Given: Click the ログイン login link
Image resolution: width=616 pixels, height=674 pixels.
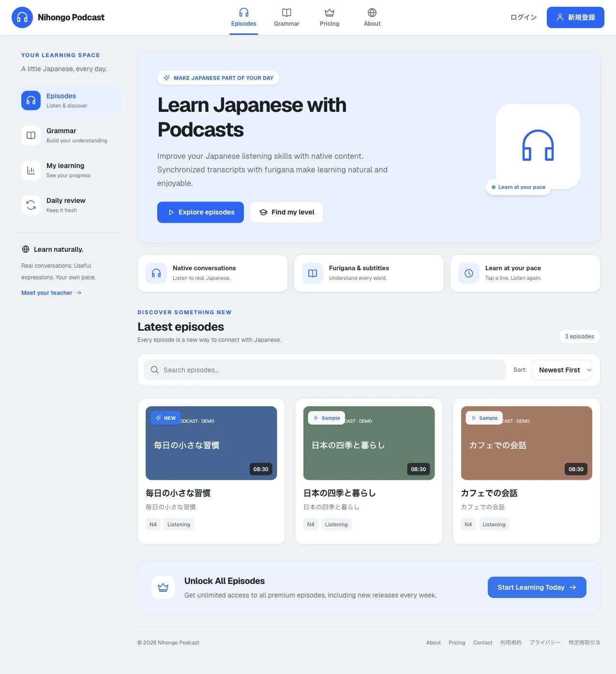Looking at the screenshot, I should 524,17.
